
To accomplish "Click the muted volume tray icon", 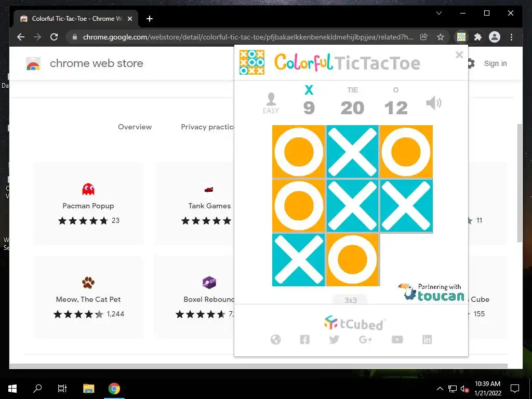I will [464, 389].
